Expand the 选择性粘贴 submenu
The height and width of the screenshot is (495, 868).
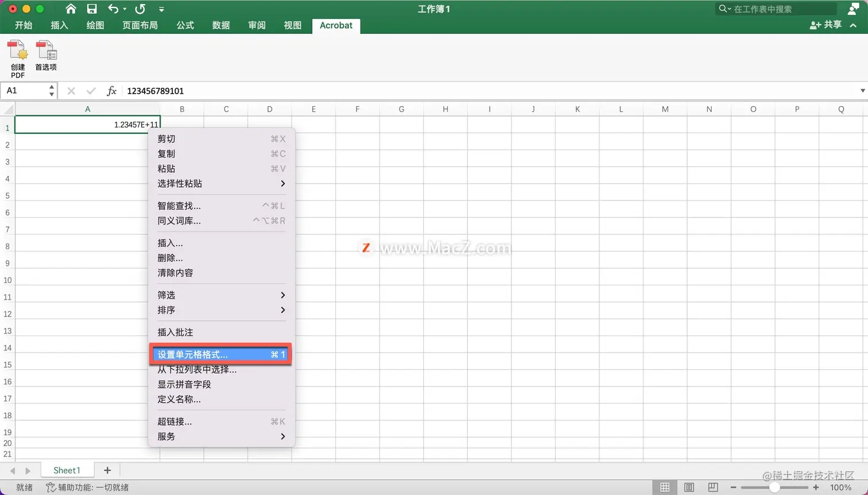pyautogui.click(x=222, y=184)
